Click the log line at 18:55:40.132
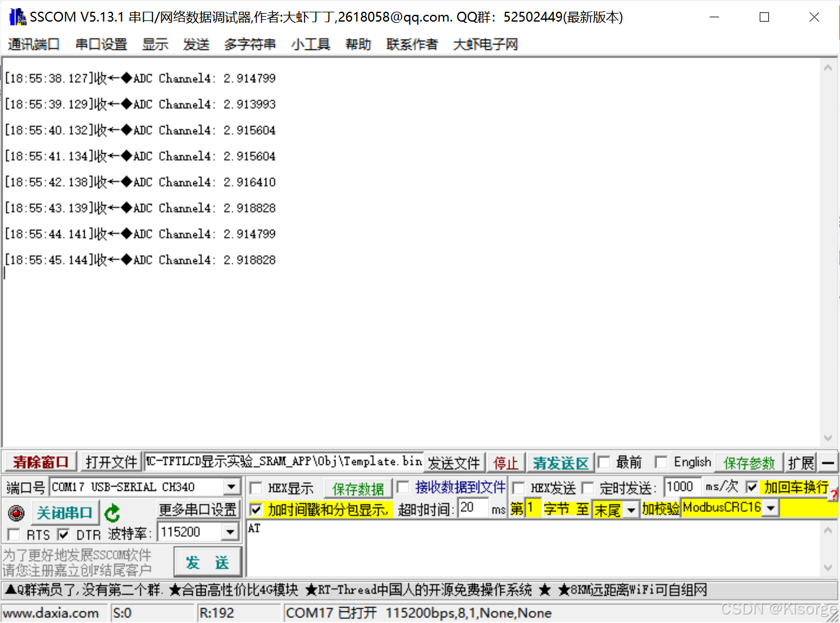The height and width of the screenshot is (623, 840). [x=140, y=130]
